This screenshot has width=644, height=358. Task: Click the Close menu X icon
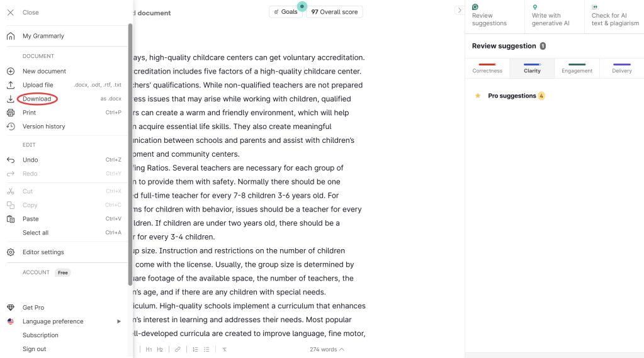point(11,13)
